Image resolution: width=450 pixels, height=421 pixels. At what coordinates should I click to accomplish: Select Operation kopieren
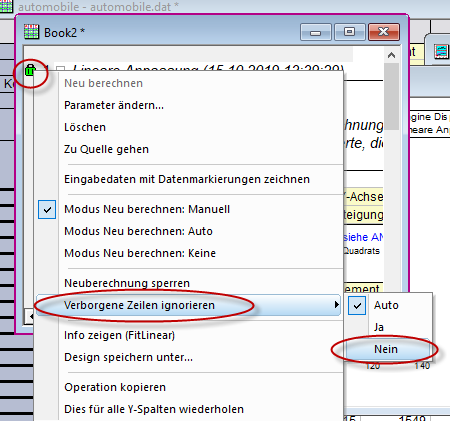pyautogui.click(x=115, y=387)
